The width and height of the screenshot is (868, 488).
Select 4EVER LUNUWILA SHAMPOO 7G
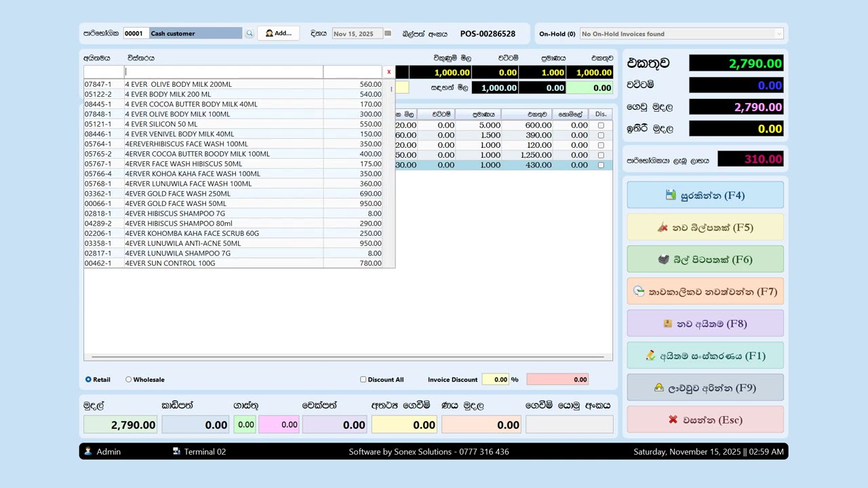tap(233, 253)
